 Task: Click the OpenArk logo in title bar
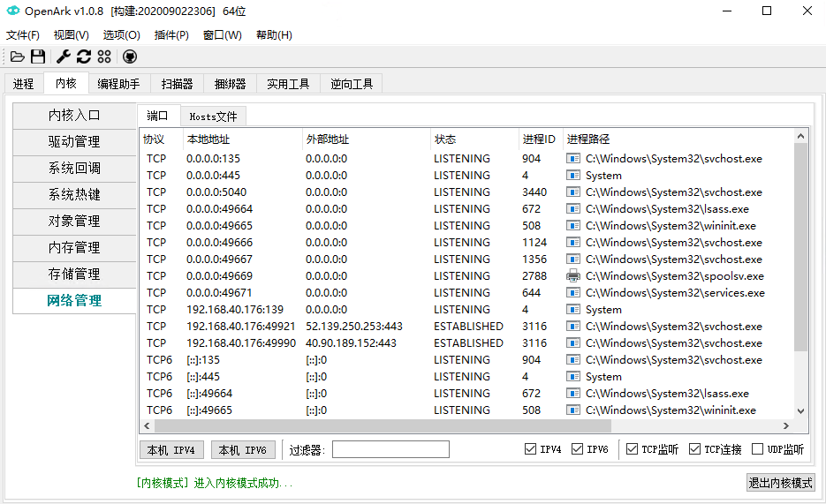pyautogui.click(x=13, y=11)
